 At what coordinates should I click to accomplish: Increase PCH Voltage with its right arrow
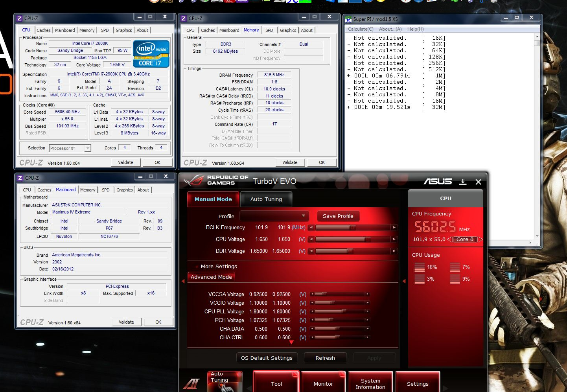[x=368, y=320]
